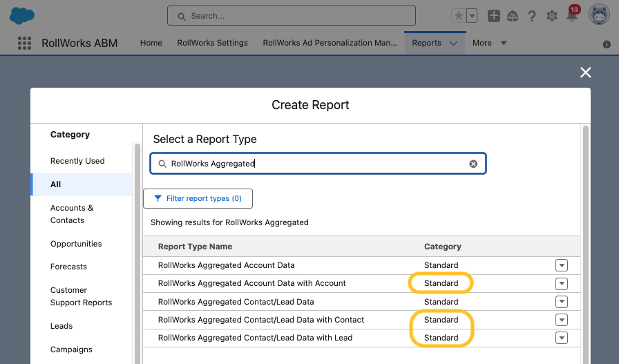The width and height of the screenshot is (619, 364).
Task: Open the notifications bell
Action: pyautogui.click(x=571, y=16)
